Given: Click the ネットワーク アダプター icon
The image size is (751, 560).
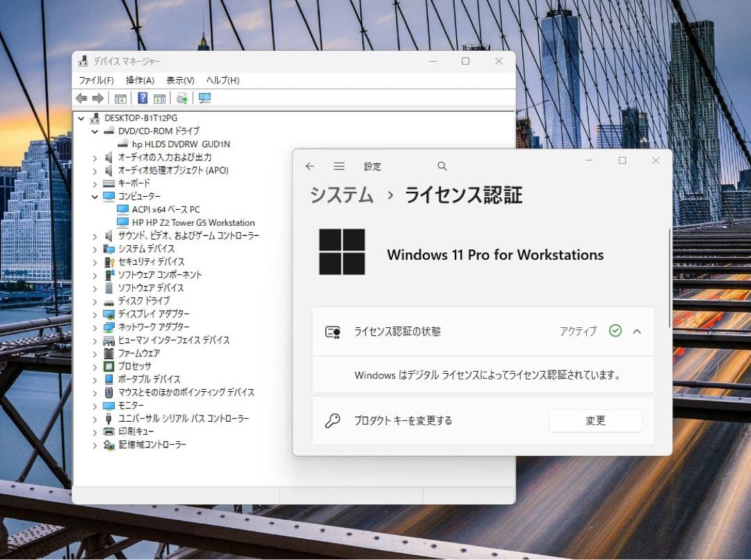Looking at the screenshot, I should [x=109, y=327].
